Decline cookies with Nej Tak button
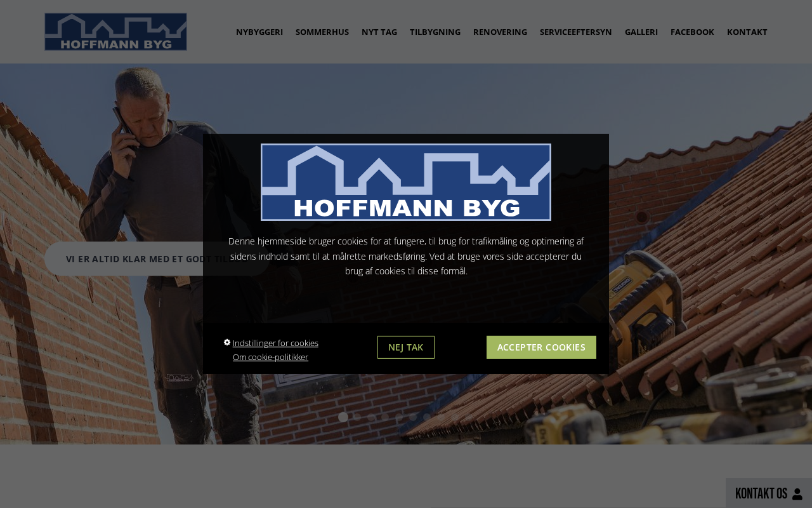This screenshot has width=812, height=508. pos(406,347)
